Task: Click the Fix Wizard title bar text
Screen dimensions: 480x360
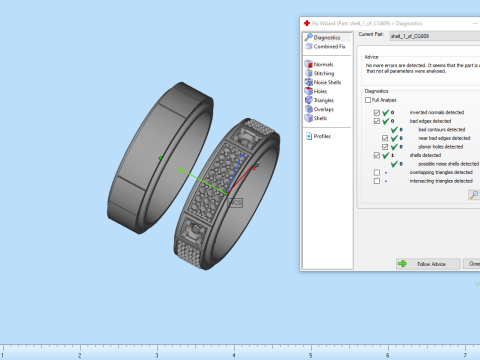Action: 367,23
